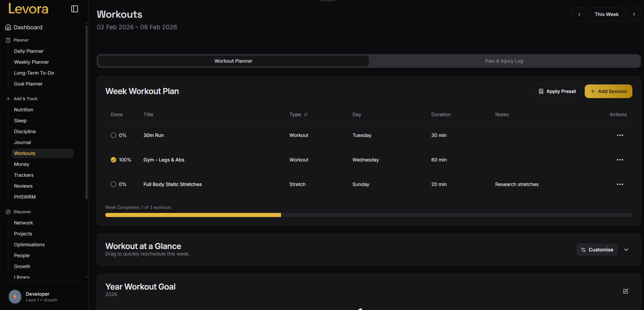Click the Add Session button
644x310 pixels.
click(608, 91)
